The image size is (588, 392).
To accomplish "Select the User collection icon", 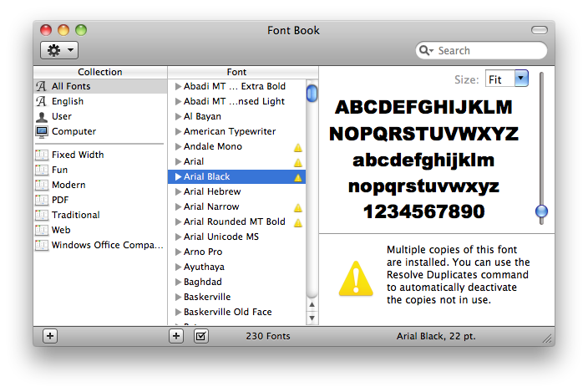I will coord(42,116).
